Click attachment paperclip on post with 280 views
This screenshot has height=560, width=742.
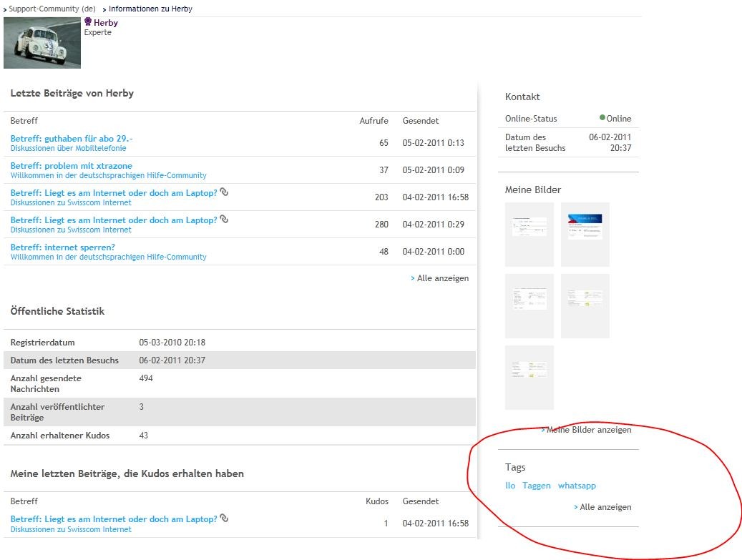click(x=224, y=220)
